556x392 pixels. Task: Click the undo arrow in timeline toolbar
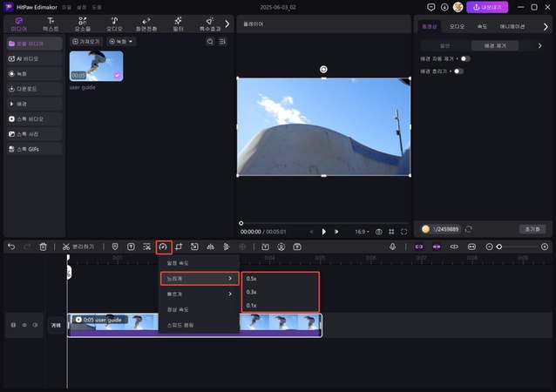(x=11, y=247)
